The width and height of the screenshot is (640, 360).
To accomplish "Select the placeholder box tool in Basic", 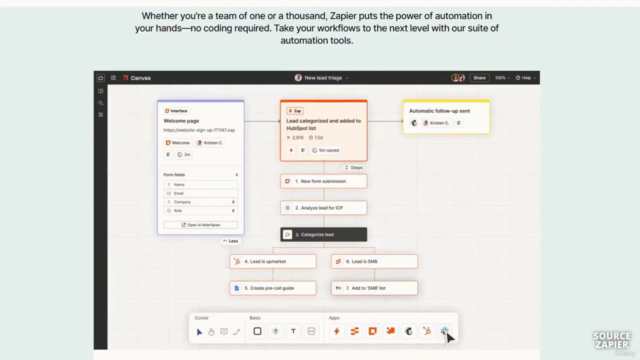I will coord(311,331).
